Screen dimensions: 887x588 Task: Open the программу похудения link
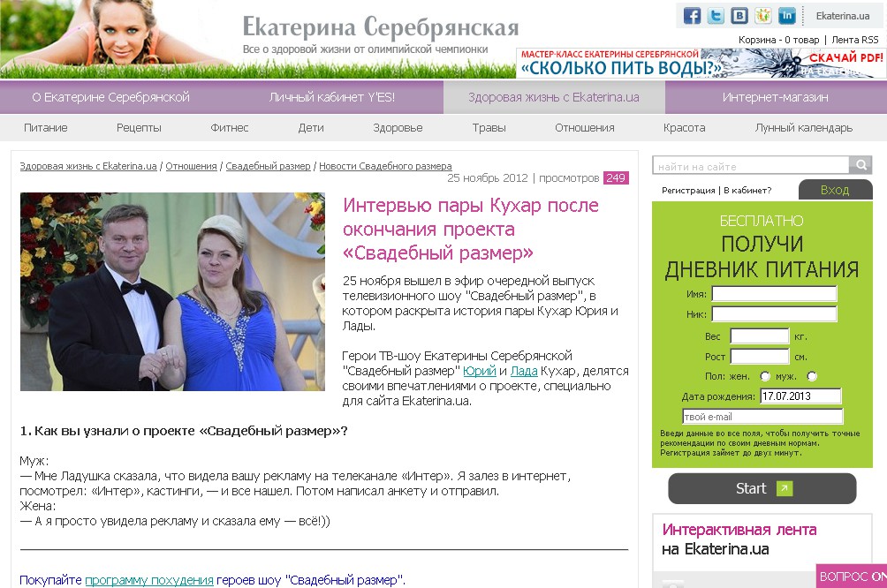tap(149, 580)
